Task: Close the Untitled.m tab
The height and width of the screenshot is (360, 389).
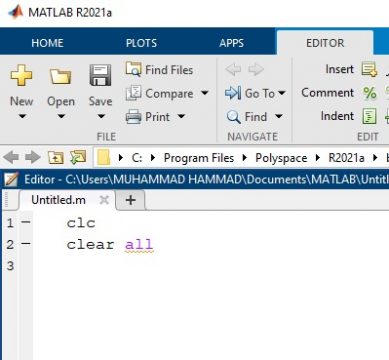Action: click(x=104, y=200)
